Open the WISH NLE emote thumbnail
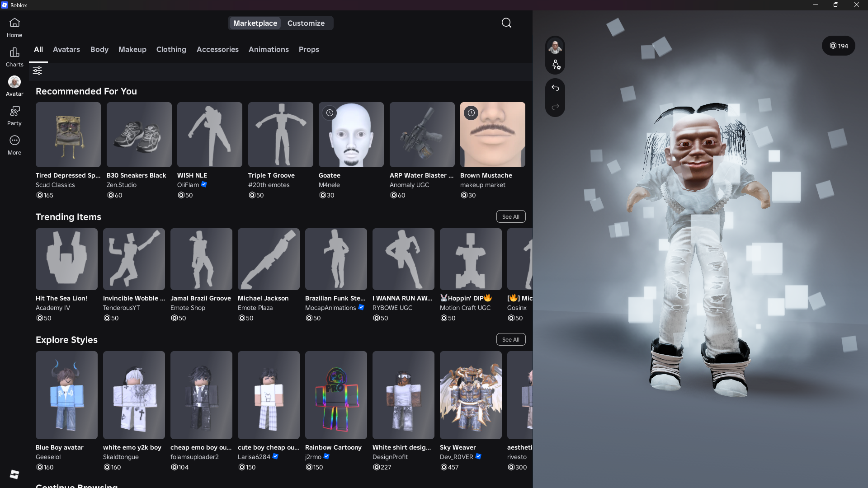Screen dimensions: 868x488 click(210, 135)
